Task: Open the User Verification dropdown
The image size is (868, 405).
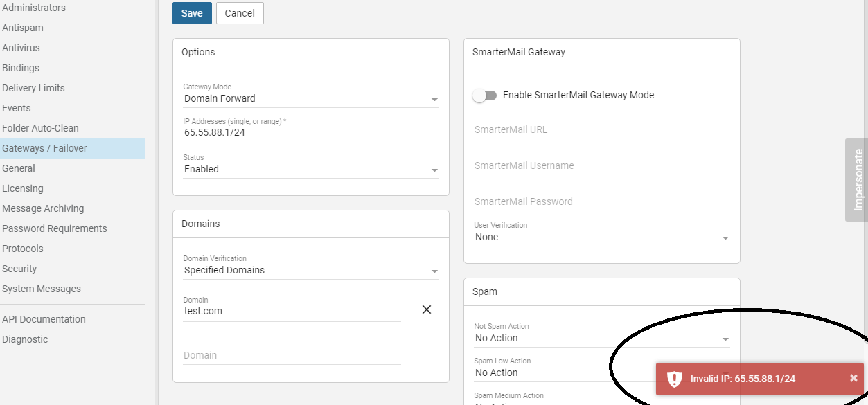Action: [x=601, y=237]
